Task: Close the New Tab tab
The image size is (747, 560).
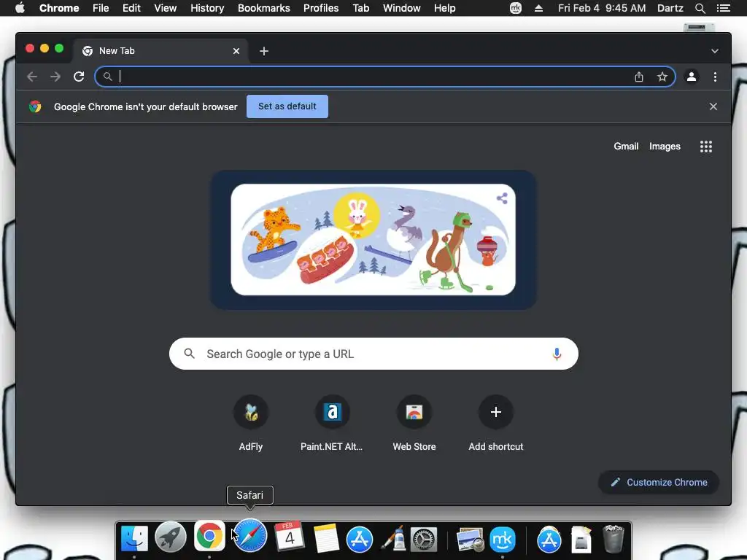Action: pyautogui.click(x=236, y=51)
